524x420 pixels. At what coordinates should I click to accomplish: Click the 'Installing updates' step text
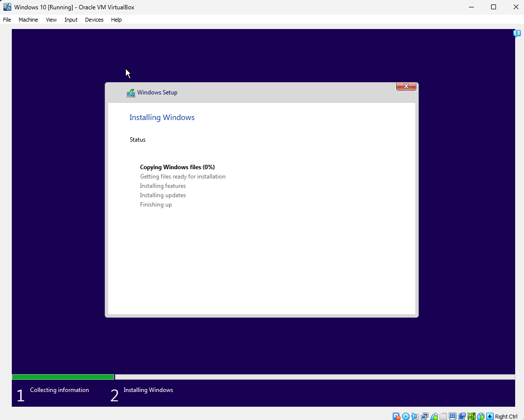[x=163, y=195]
